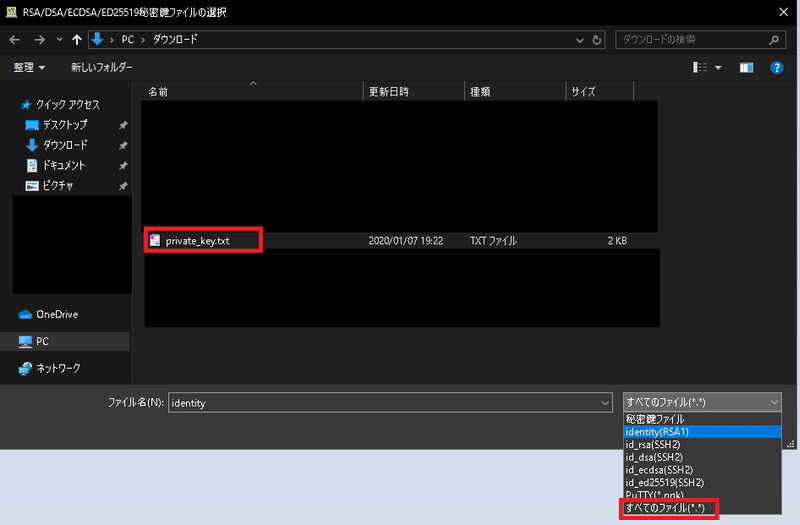Screen dimensions: 800x525
Task: Click pin icon beside ピクチャ
Action: 123,186
